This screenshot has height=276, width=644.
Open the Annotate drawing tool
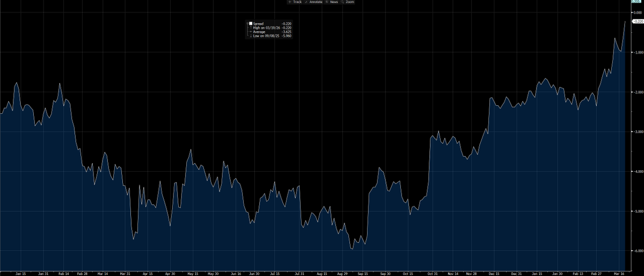[x=313, y=2]
